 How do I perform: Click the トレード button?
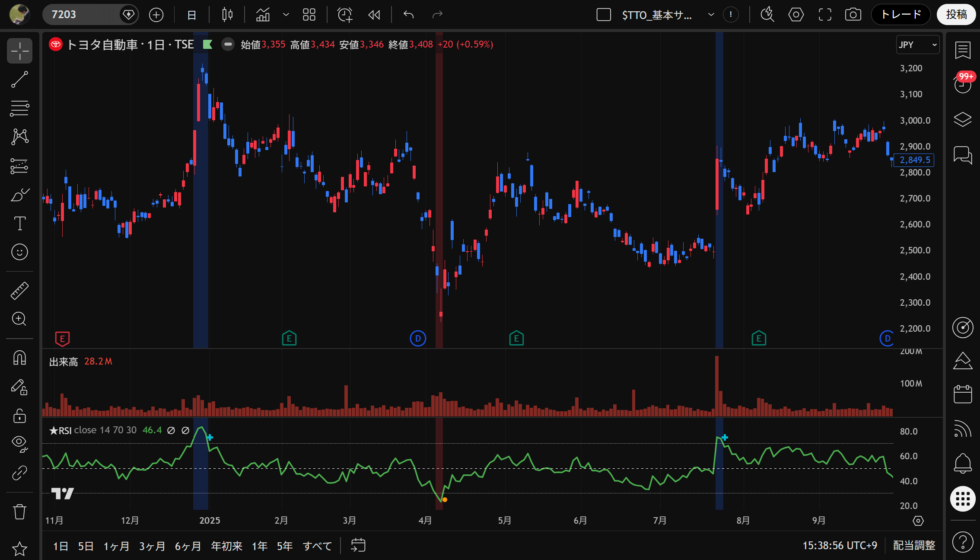tap(900, 15)
